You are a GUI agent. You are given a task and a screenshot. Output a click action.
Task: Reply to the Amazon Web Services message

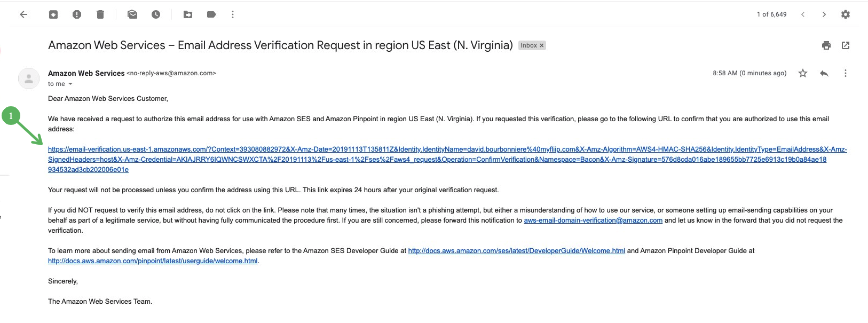pos(824,73)
